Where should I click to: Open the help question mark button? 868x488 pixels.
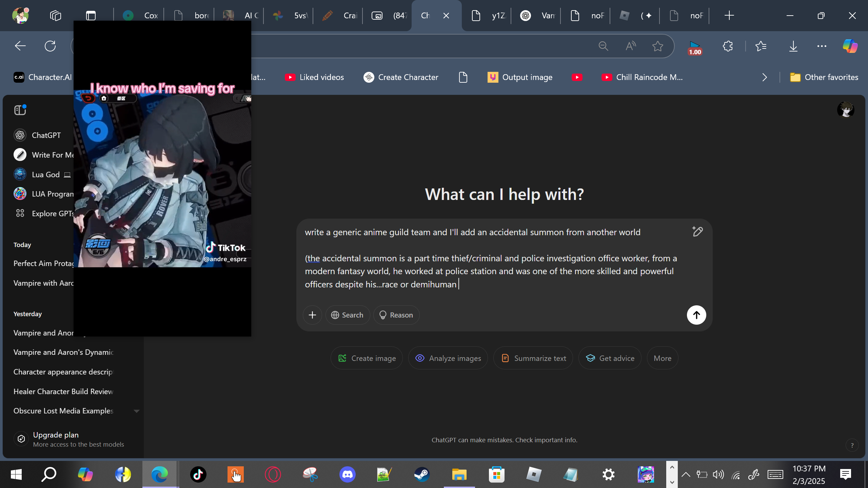852,445
